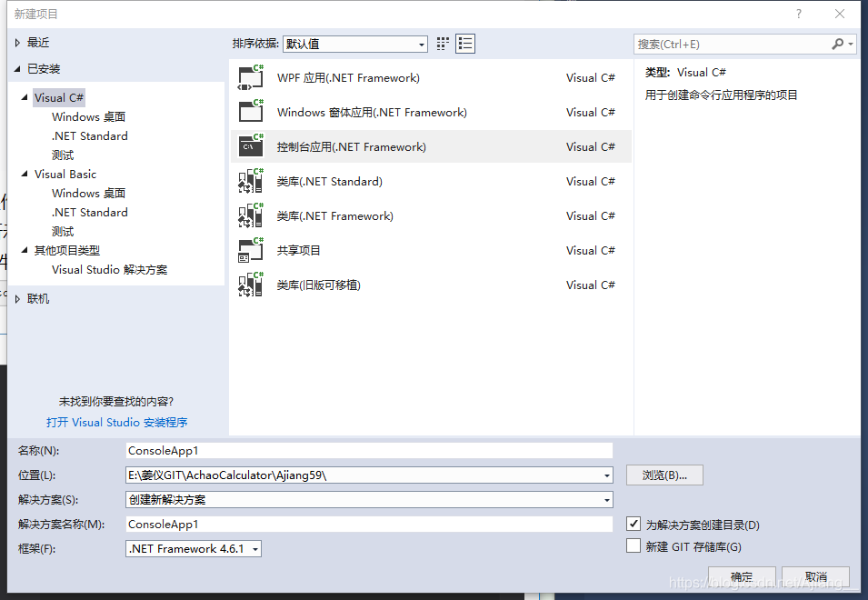Expand the 联机 tree node

point(17,299)
